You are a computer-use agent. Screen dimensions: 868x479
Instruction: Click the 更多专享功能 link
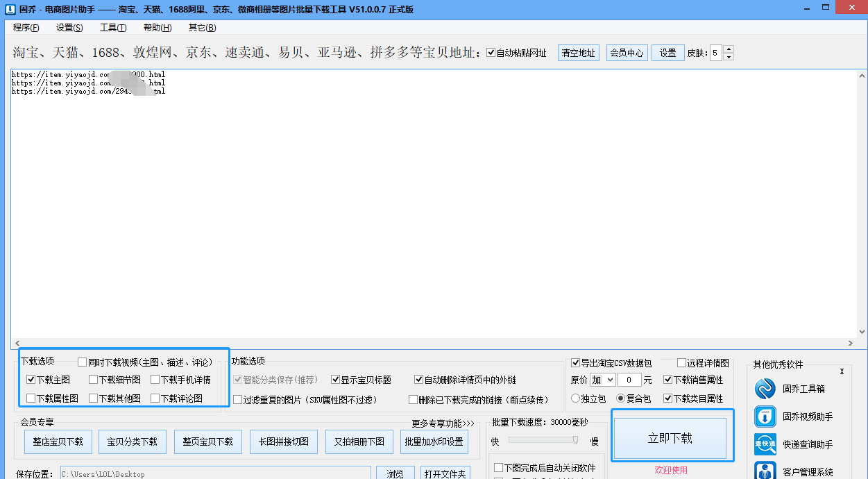coord(442,422)
